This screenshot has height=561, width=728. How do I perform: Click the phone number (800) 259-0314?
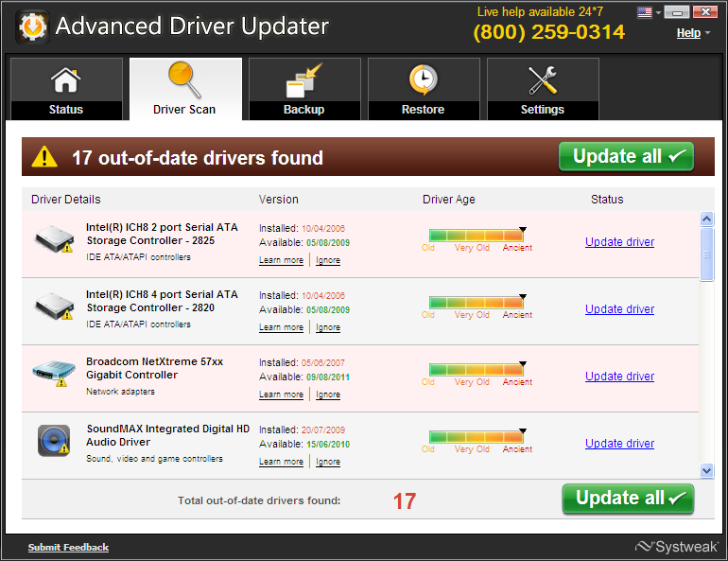pyautogui.click(x=549, y=32)
